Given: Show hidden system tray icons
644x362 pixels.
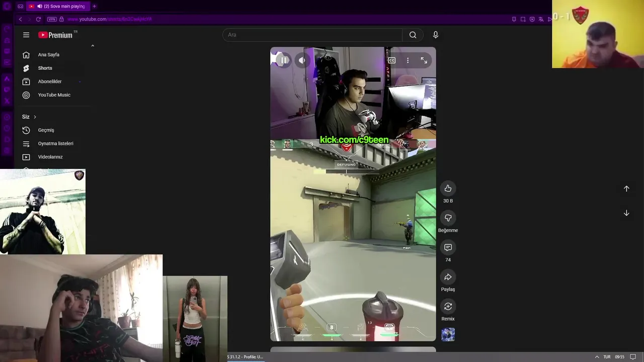Looking at the screenshot, I should [x=597, y=357].
